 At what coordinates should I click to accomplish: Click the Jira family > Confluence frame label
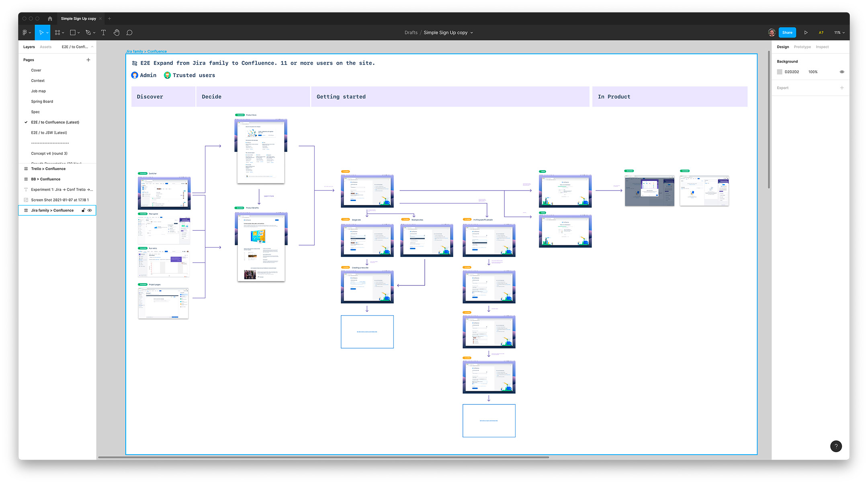(146, 51)
